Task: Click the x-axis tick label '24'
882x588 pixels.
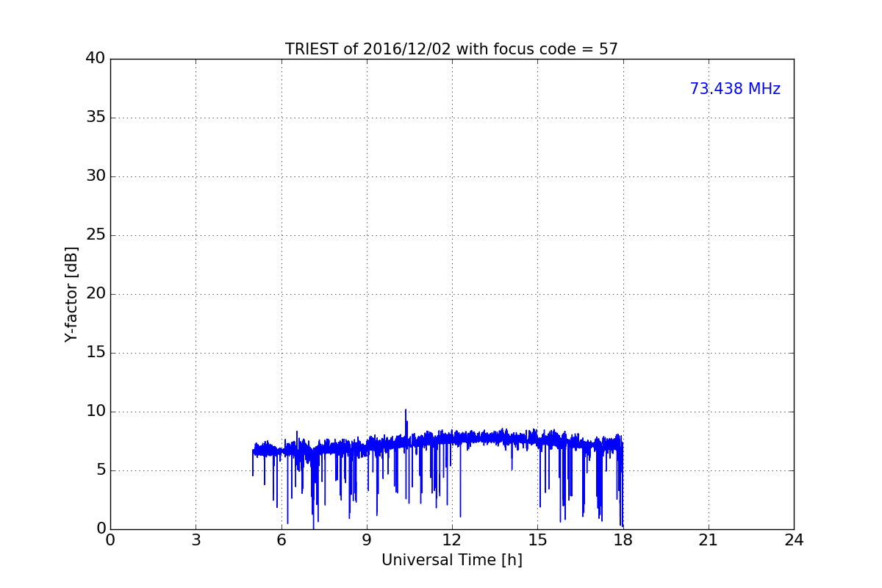Action: 794,540
